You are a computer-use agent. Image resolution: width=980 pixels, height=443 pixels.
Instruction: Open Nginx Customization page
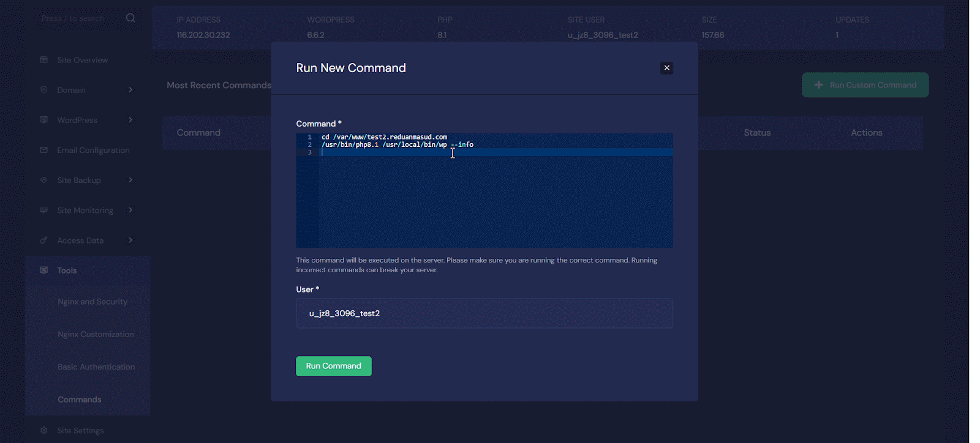[96, 334]
